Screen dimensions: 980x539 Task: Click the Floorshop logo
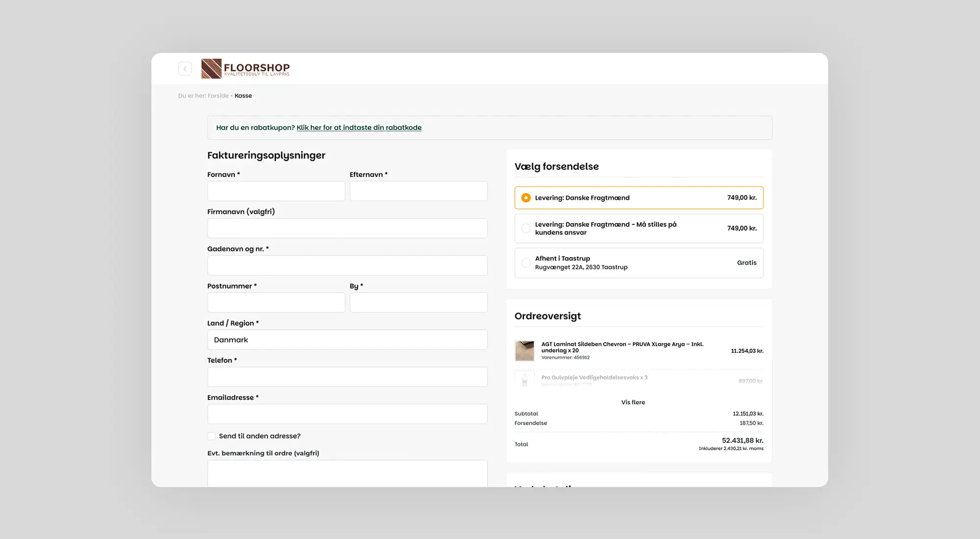click(245, 69)
